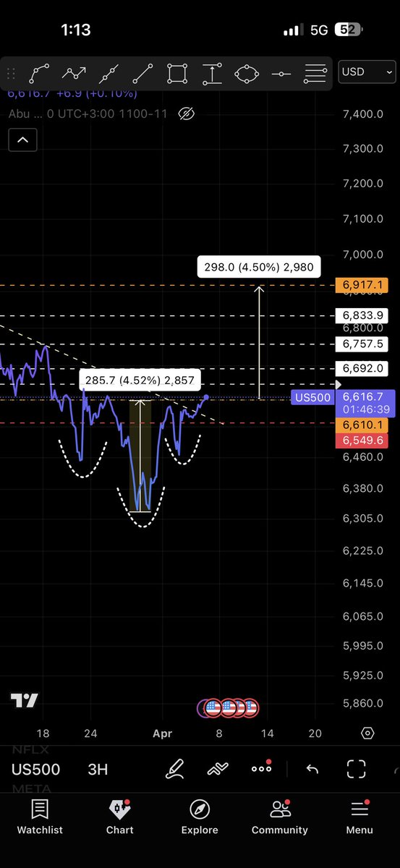
Task: Grab the drawing toolbar drag handle
Action: tap(11, 73)
